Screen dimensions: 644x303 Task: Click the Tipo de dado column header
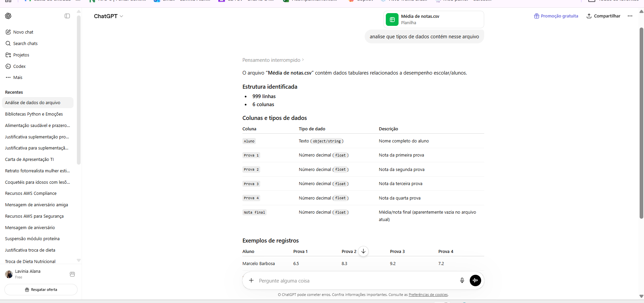coord(312,129)
